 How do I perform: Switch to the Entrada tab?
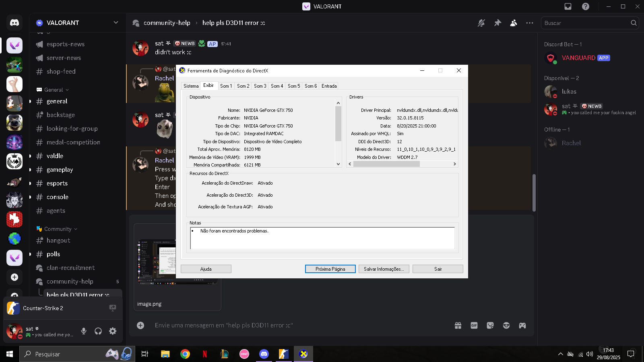tap(329, 86)
